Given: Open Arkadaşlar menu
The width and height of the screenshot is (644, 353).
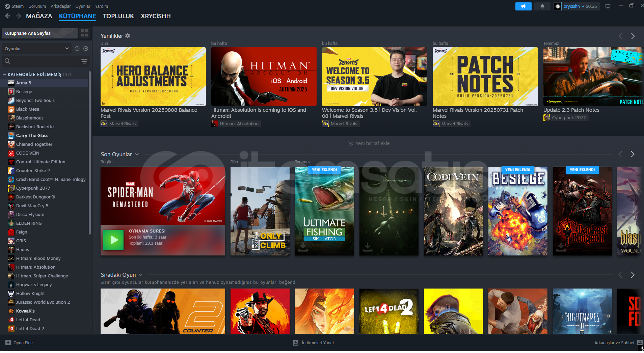Looking at the screenshot, I should (61, 6).
